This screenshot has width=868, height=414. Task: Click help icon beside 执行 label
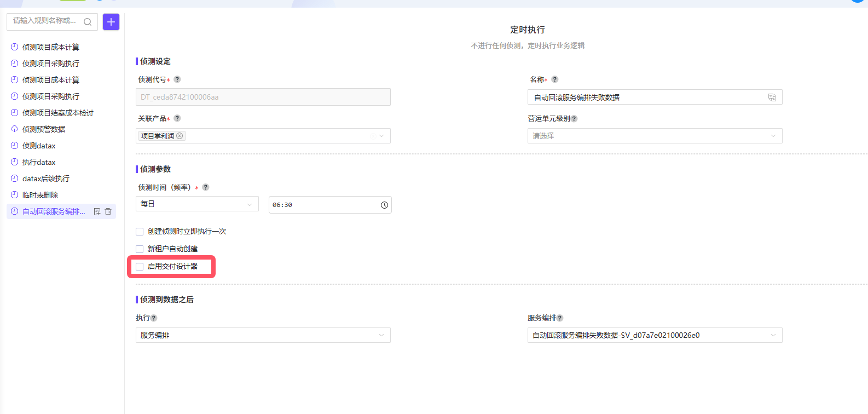click(154, 318)
